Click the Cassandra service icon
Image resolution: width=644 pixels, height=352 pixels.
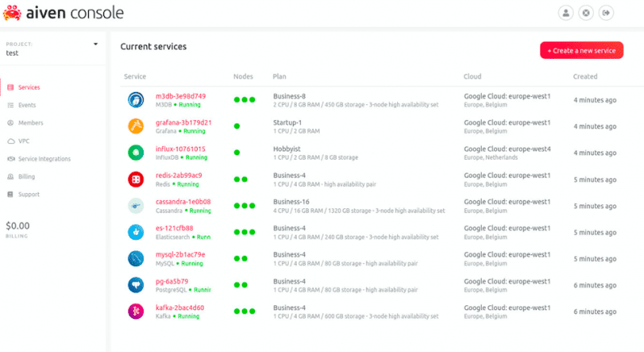136,206
